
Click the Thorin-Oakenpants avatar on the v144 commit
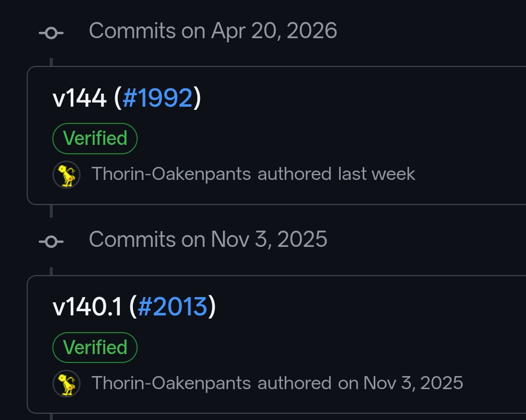pos(66,175)
